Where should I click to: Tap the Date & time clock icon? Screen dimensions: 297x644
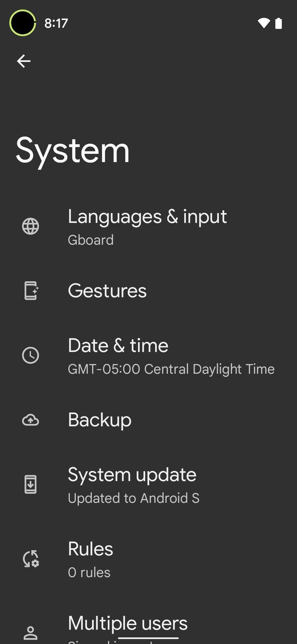point(31,355)
